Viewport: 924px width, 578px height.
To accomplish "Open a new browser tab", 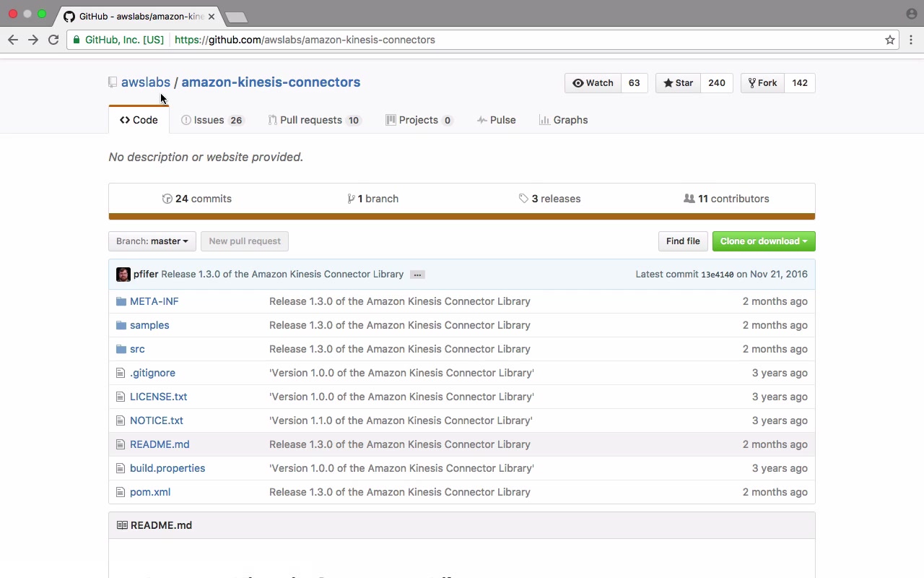I will [236, 17].
